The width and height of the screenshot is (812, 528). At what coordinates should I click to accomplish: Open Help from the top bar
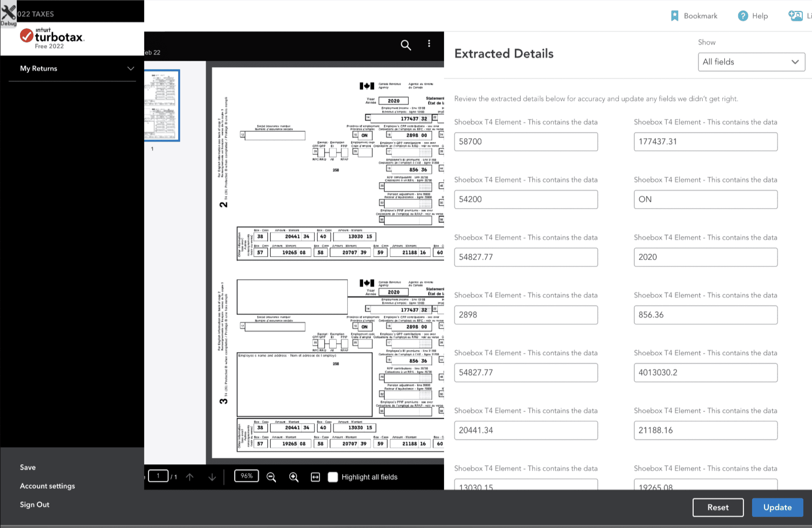[x=753, y=16]
